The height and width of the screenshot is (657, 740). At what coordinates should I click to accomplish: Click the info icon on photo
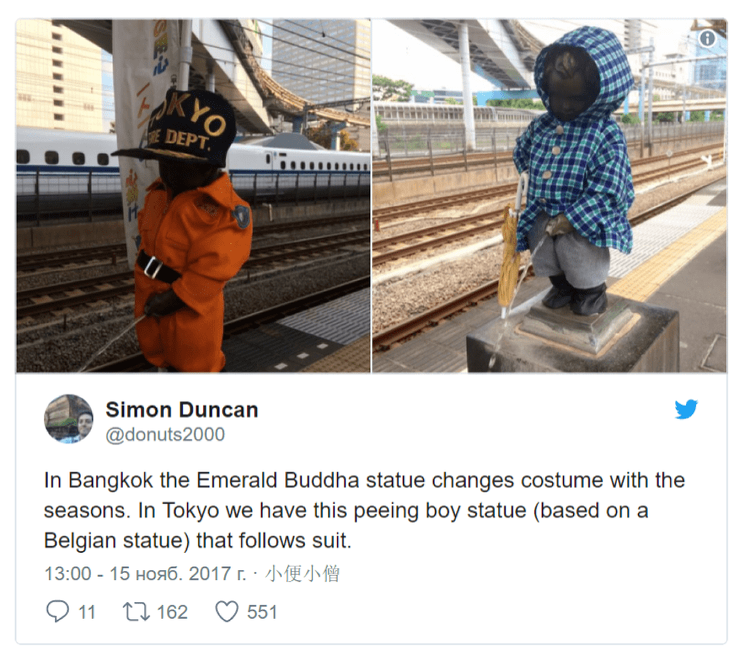click(707, 38)
